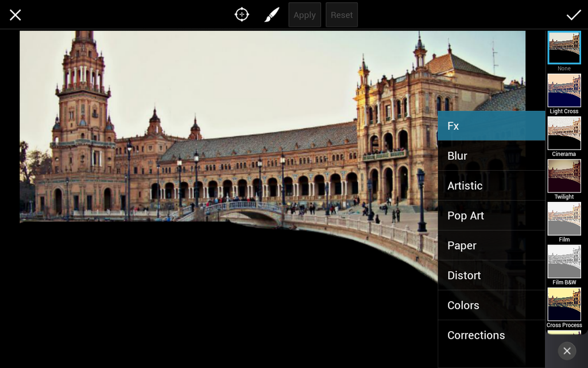588x368 pixels.
Task: Open the Blur category
Action: coord(492,156)
